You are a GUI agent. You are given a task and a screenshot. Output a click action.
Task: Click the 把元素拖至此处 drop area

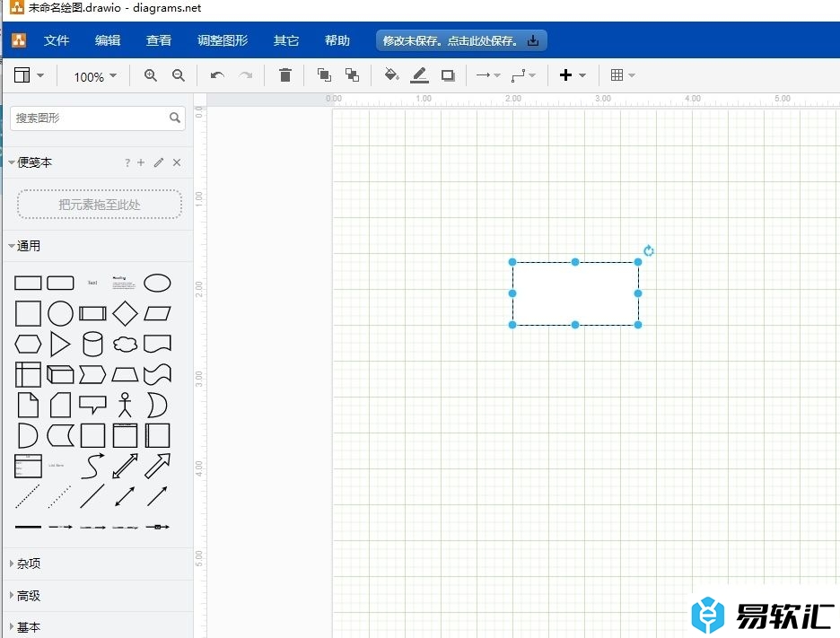click(100, 204)
